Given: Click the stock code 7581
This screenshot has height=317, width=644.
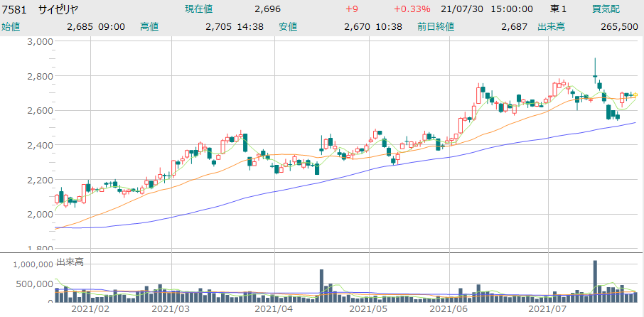Looking at the screenshot, I should click(x=14, y=9).
